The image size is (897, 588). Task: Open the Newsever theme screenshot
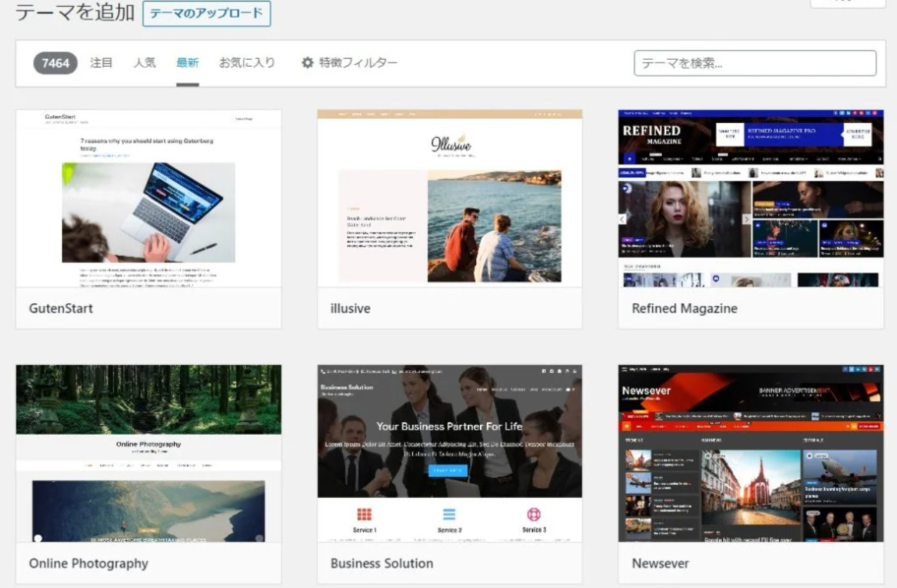coord(751,454)
